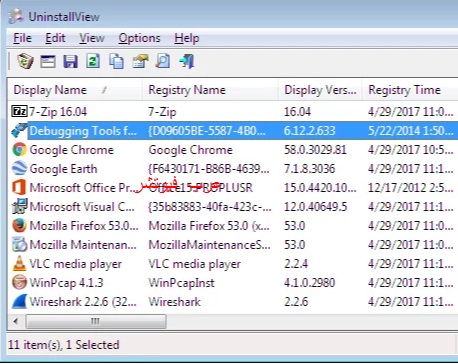
Task: Select the Microsoft Visual C... entry
Action: click(x=82, y=207)
